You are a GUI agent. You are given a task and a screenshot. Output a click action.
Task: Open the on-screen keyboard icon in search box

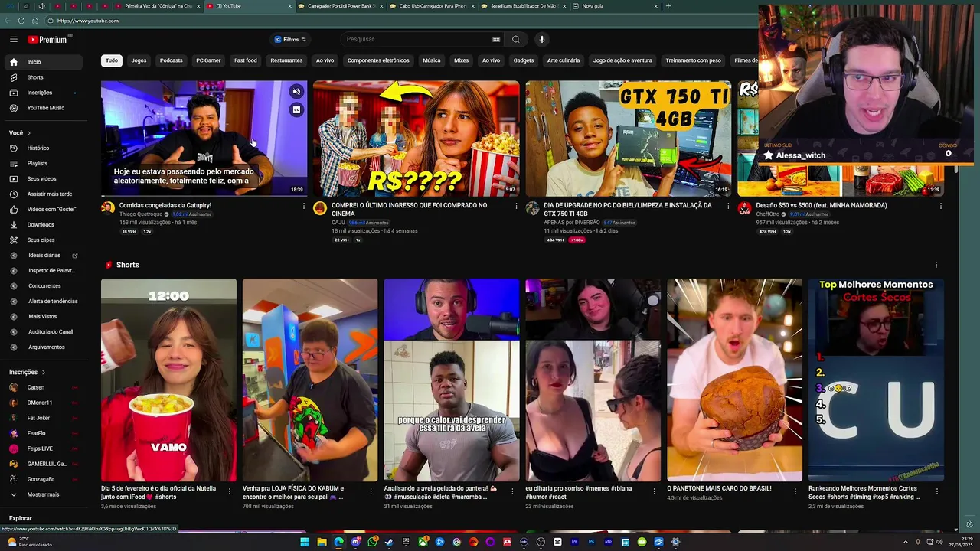click(x=496, y=39)
